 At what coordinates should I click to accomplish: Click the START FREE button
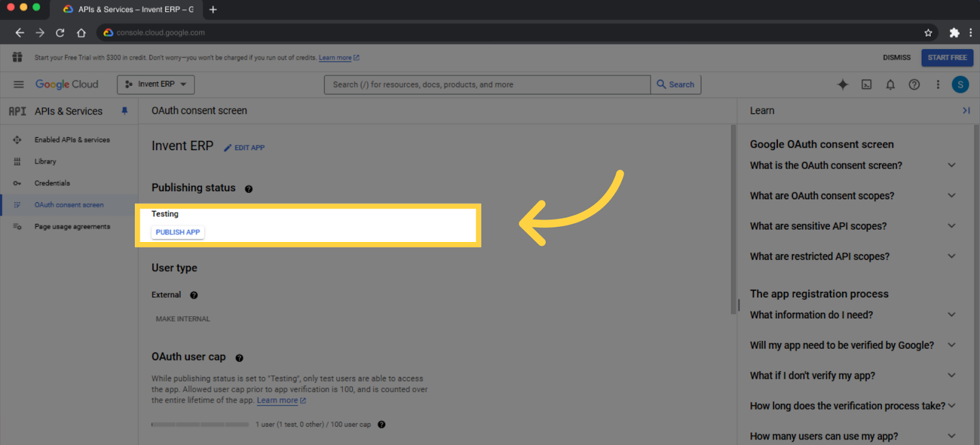(947, 58)
